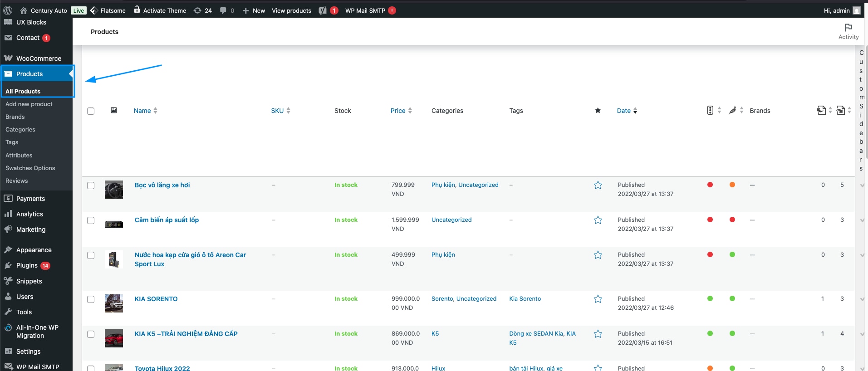This screenshot has height=371, width=868.
Task: Expand row details for Cảm biến áp suất lốp
Action: pos(862,220)
